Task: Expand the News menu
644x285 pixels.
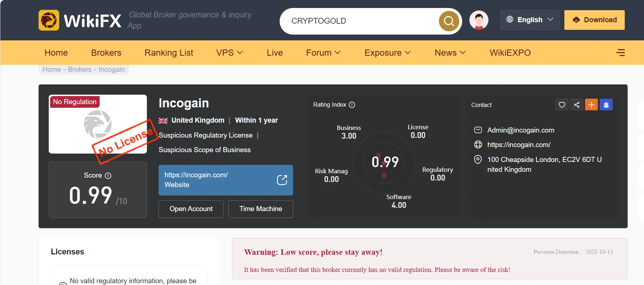Action: 450,53
